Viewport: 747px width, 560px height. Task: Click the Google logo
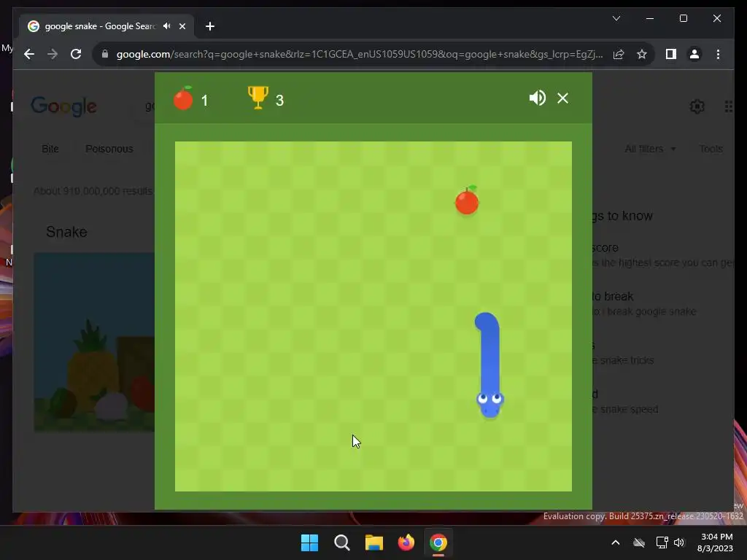tap(64, 106)
